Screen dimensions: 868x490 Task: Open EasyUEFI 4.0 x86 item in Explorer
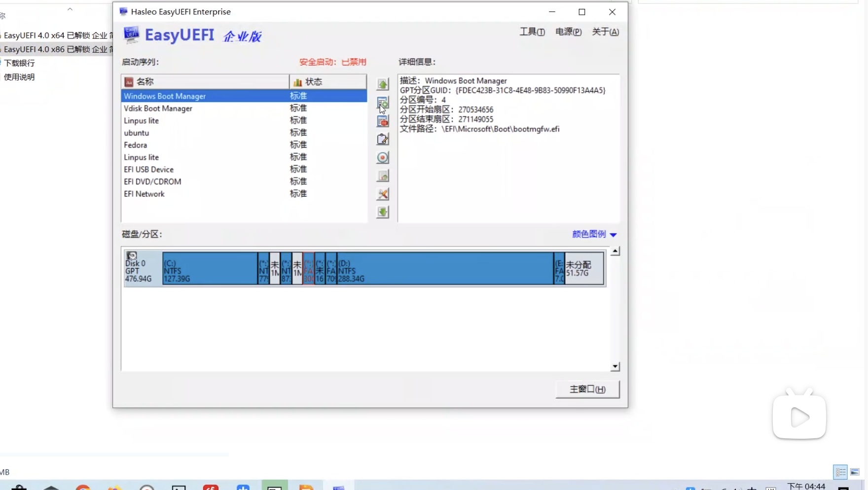click(58, 49)
